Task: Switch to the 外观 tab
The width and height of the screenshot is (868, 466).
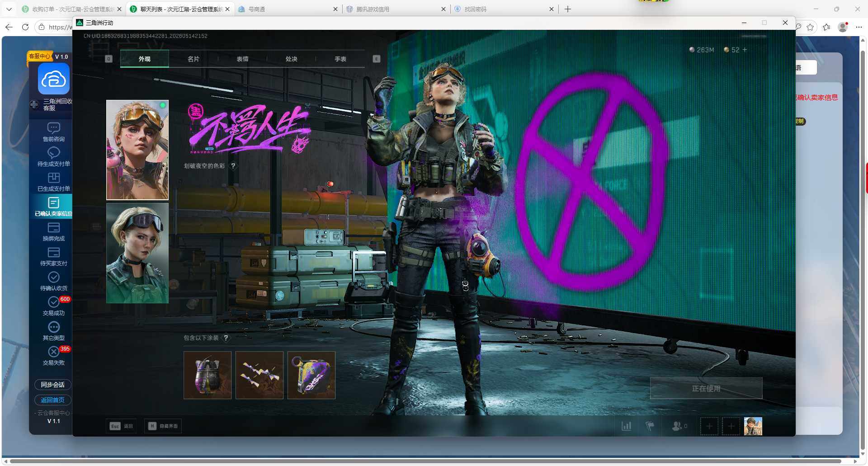Action: point(145,59)
